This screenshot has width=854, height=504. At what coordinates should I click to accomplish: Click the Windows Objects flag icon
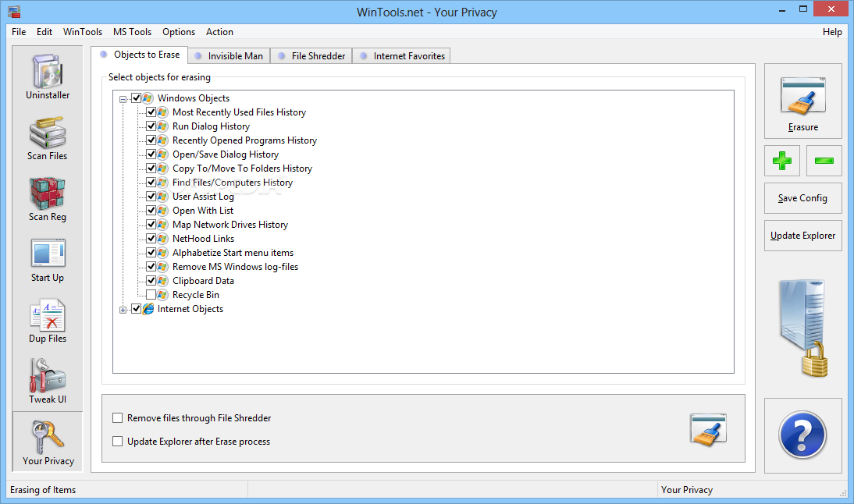148,98
